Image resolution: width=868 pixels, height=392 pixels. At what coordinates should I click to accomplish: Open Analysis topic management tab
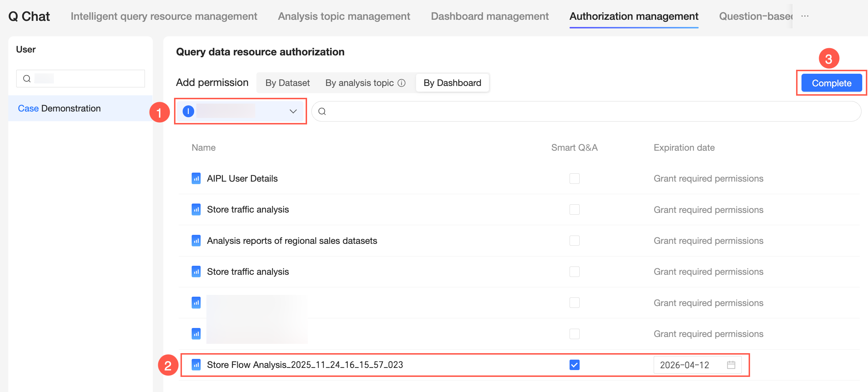(x=344, y=16)
